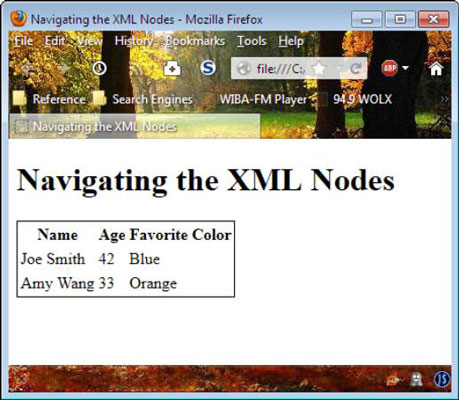Screen dimensions: 459x400
Task: Open the WIBA-FM Player bookmark
Action: coord(258,99)
